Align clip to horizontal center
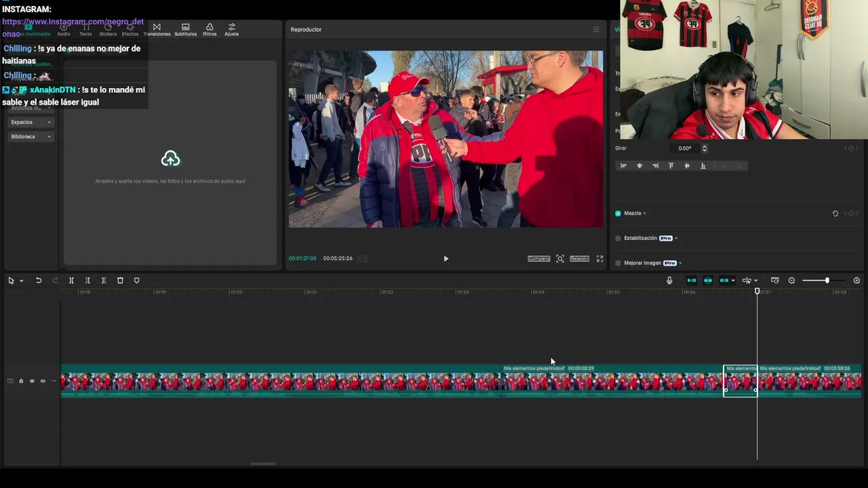The height and width of the screenshot is (488, 868). 639,165
